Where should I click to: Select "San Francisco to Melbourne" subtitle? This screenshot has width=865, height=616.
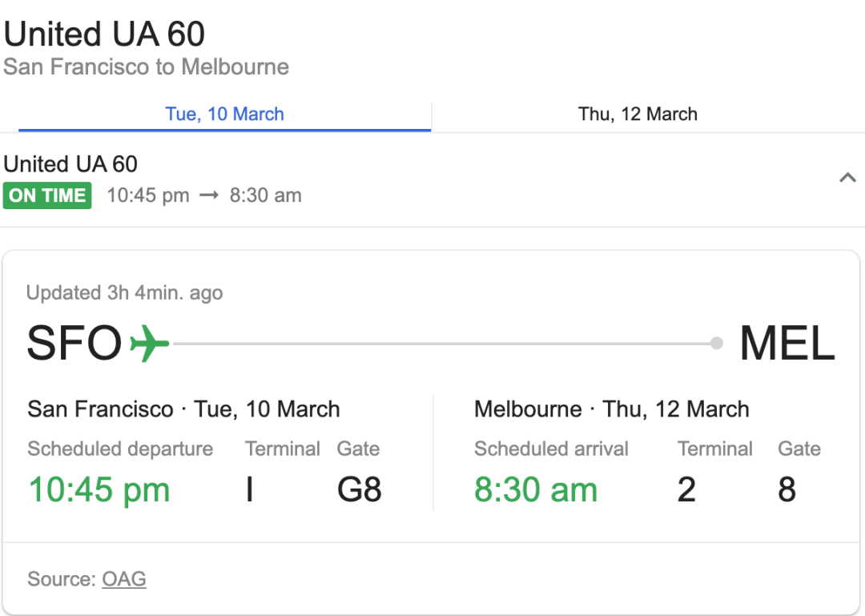[147, 66]
